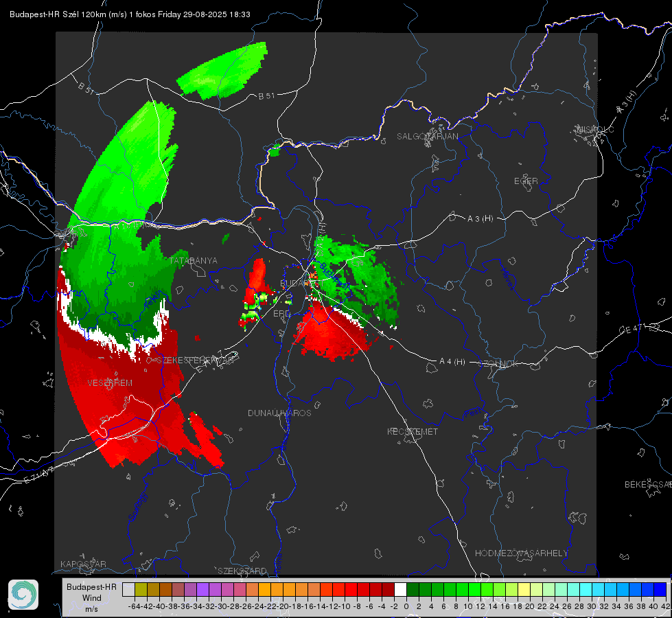Screen dimensions: 672x618
Task: Click the DUNAÚJVÁROS city label
Action: pos(279,413)
